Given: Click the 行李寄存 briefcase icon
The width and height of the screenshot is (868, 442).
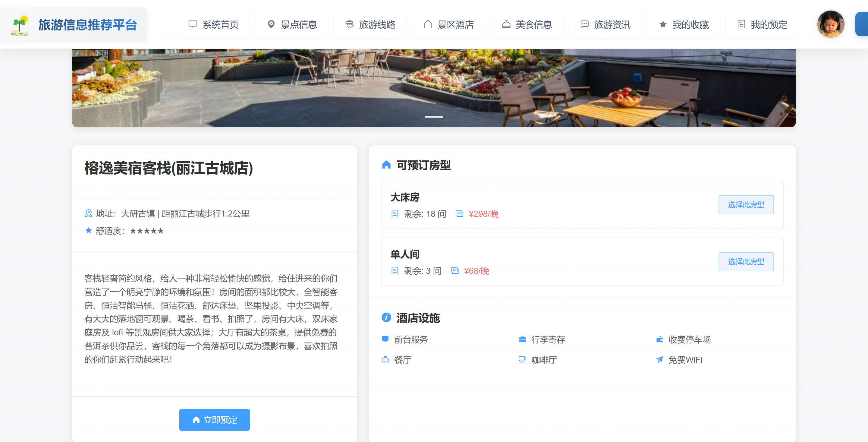Looking at the screenshot, I should coord(522,339).
